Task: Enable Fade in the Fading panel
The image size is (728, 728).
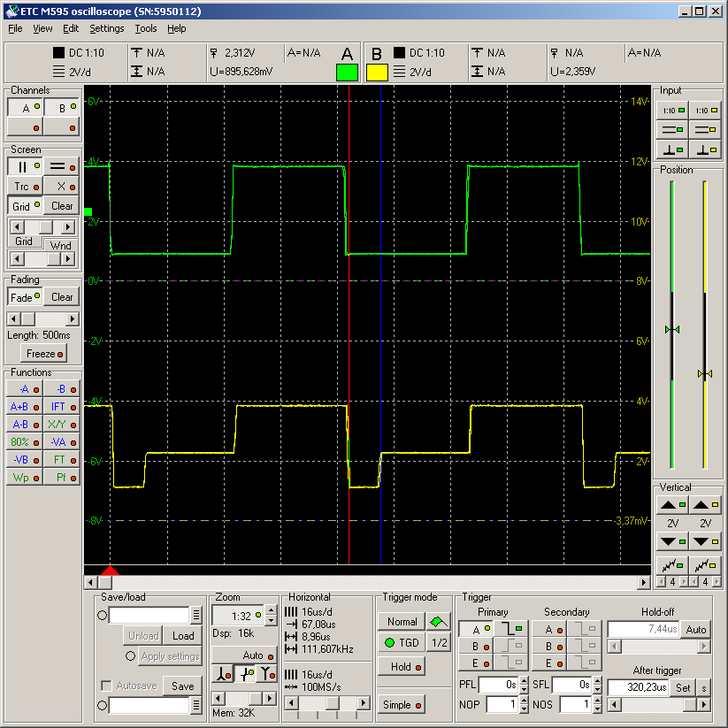Action: click(24, 295)
